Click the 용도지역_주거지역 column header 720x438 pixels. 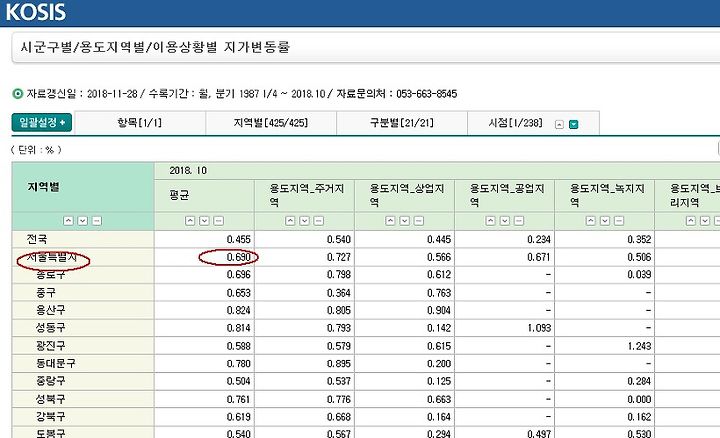(304, 196)
